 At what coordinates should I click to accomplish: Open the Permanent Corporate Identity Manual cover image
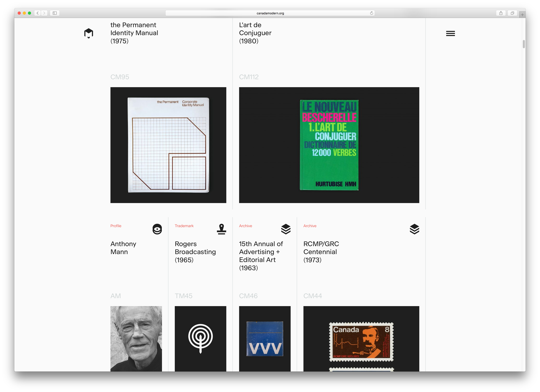(x=168, y=145)
